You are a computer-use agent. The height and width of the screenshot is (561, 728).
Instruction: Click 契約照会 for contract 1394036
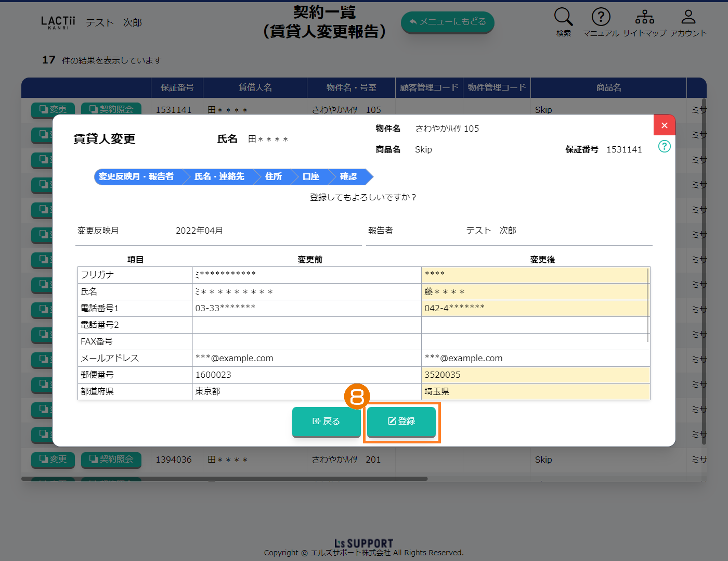point(111,460)
